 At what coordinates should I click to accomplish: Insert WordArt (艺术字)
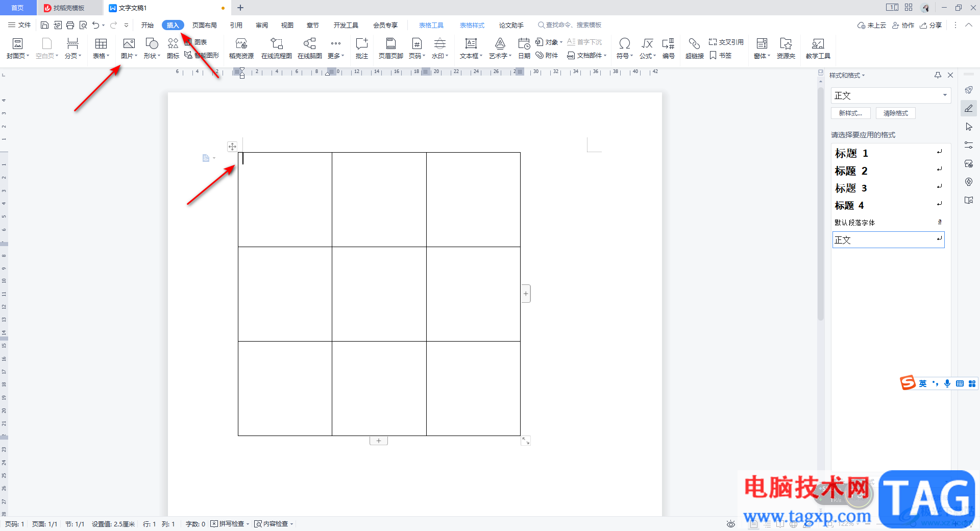tap(500, 49)
